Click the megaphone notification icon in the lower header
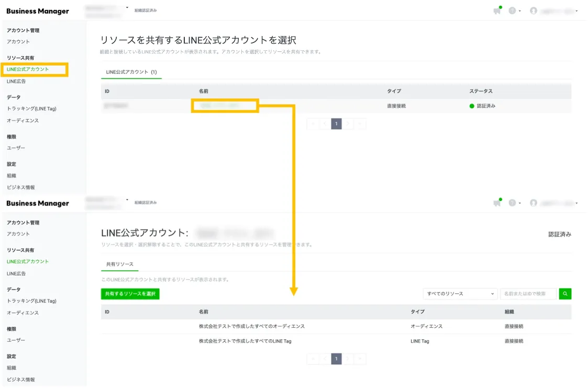The image size is (588, 388). coord(497,203)
